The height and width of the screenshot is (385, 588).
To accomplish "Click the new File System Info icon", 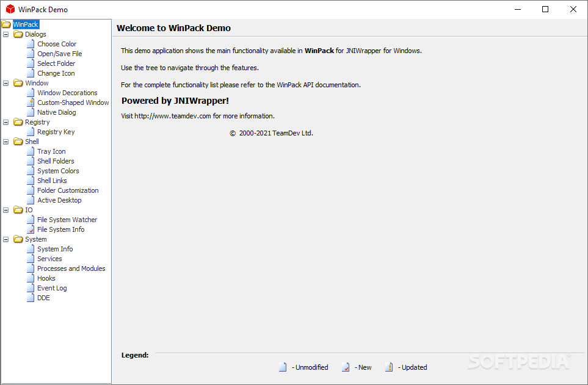I will pyautogui.click(x=31, y=229).
